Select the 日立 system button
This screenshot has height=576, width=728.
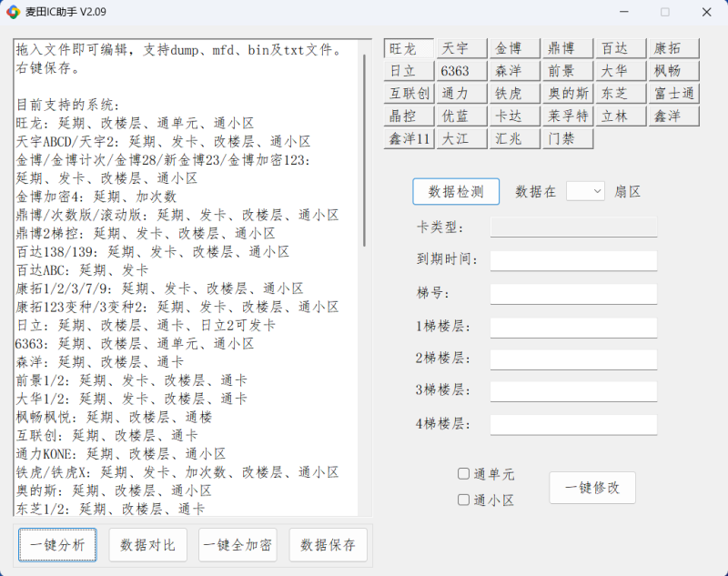[x=409, y=71]
